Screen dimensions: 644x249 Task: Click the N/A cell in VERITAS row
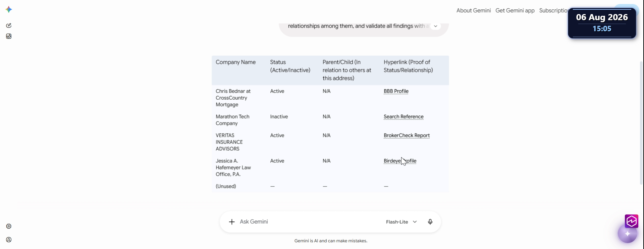click(326, 136)
